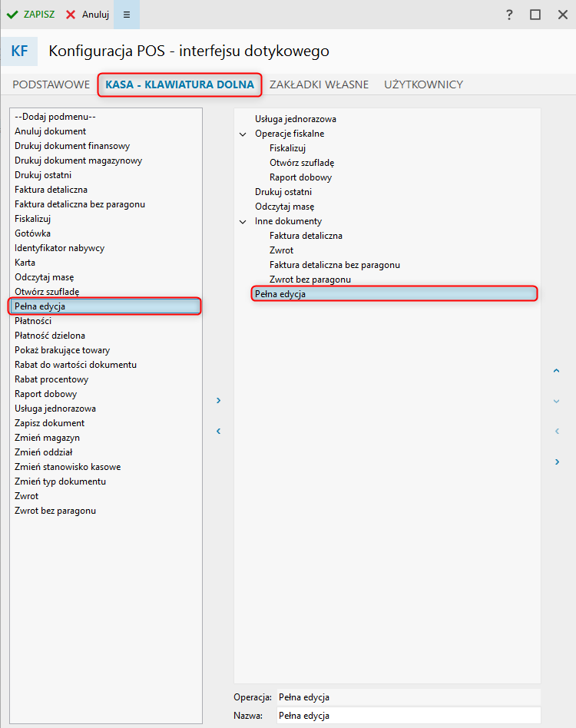Screen dimensions: 576x728
Task: Move selected item up with chevron
Action: [x=557, y=371]
